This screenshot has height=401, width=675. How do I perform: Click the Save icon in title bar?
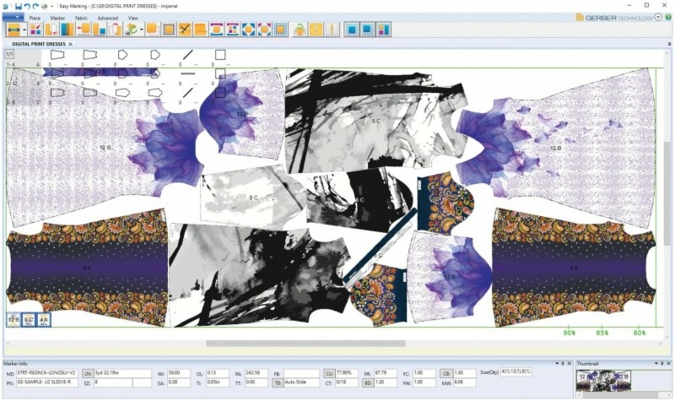(x=18, y=6)
